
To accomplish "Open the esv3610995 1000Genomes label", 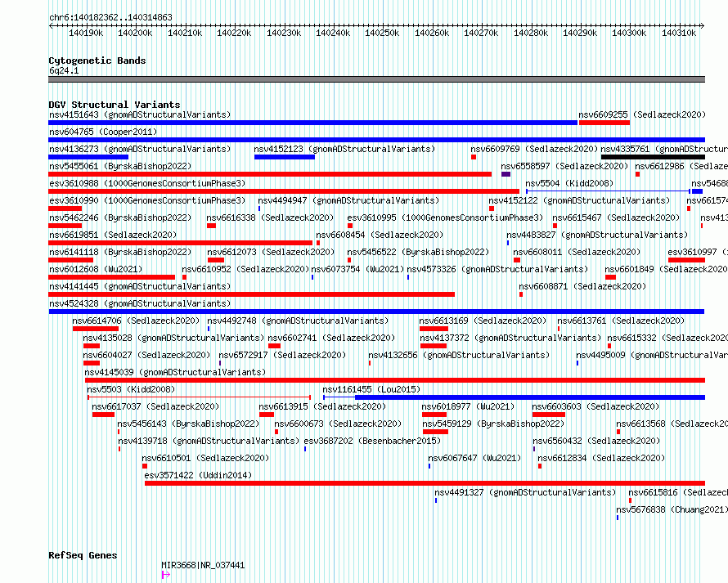I will point(445,218).
